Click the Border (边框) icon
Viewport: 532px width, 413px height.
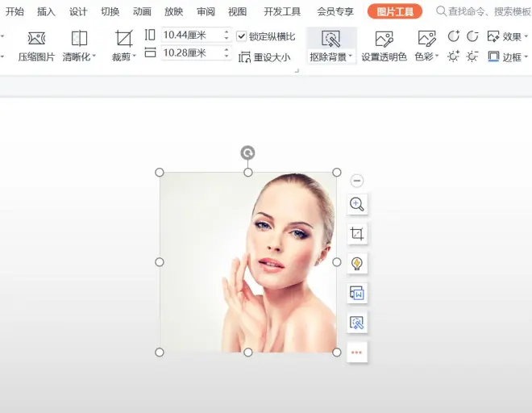tap(493, 56)
